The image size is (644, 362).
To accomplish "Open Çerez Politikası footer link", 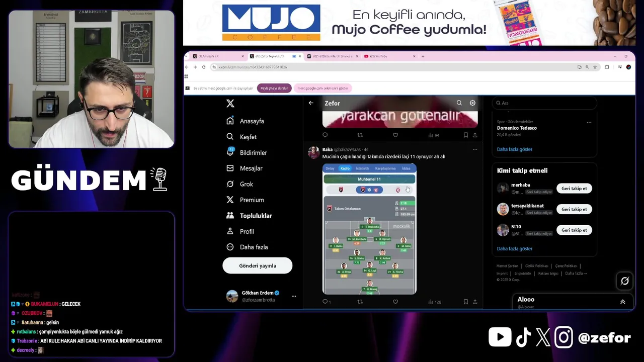I will (566, 266).
